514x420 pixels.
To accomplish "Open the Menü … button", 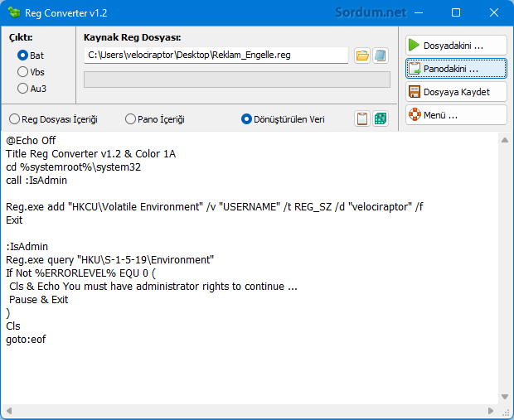I will tap(456, 114).
